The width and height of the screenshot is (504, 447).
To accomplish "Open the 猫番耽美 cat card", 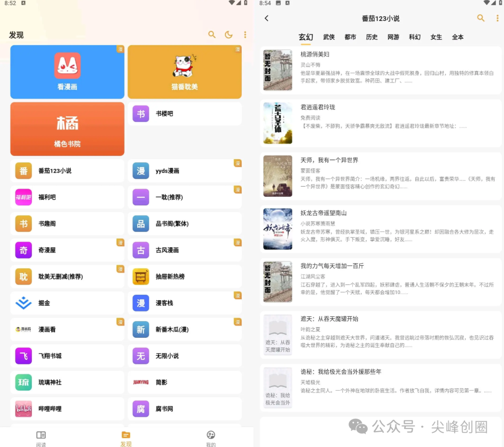I will (184, 72).
